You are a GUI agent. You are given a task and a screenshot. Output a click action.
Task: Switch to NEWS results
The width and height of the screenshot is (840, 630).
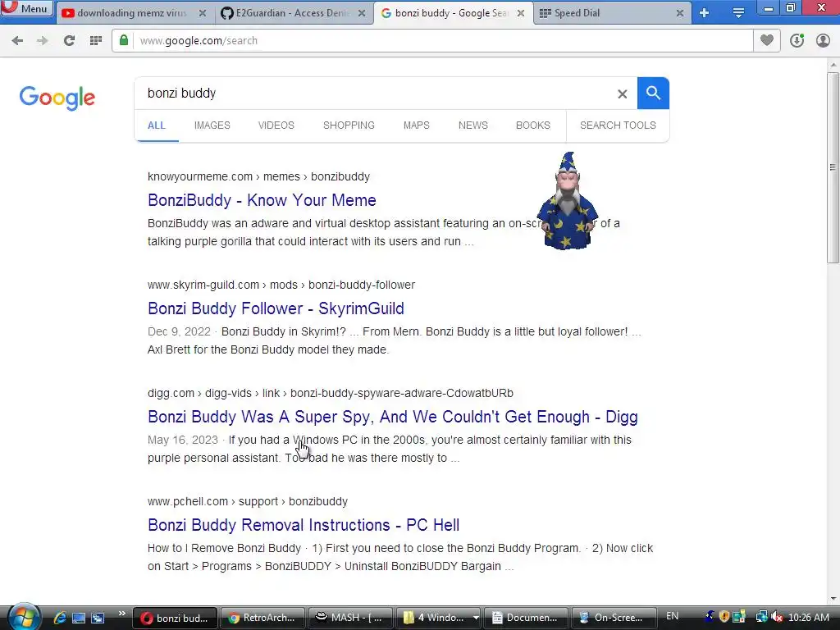[473, 126]
